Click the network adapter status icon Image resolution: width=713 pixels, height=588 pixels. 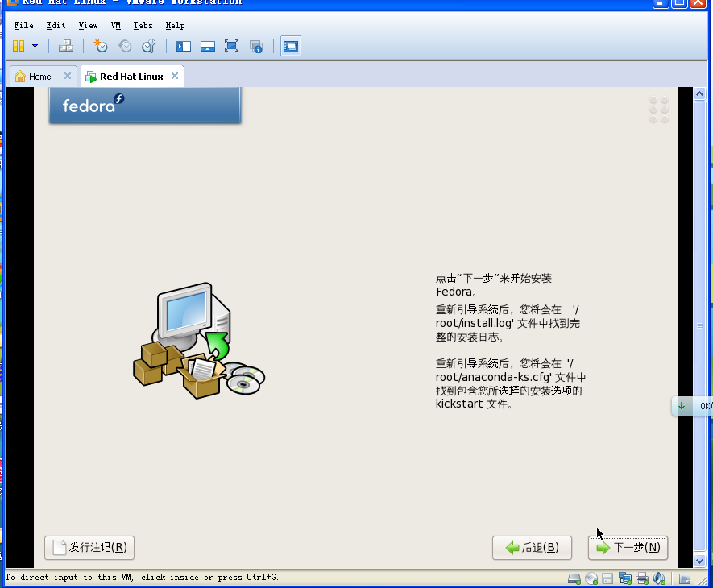(624, 578)
